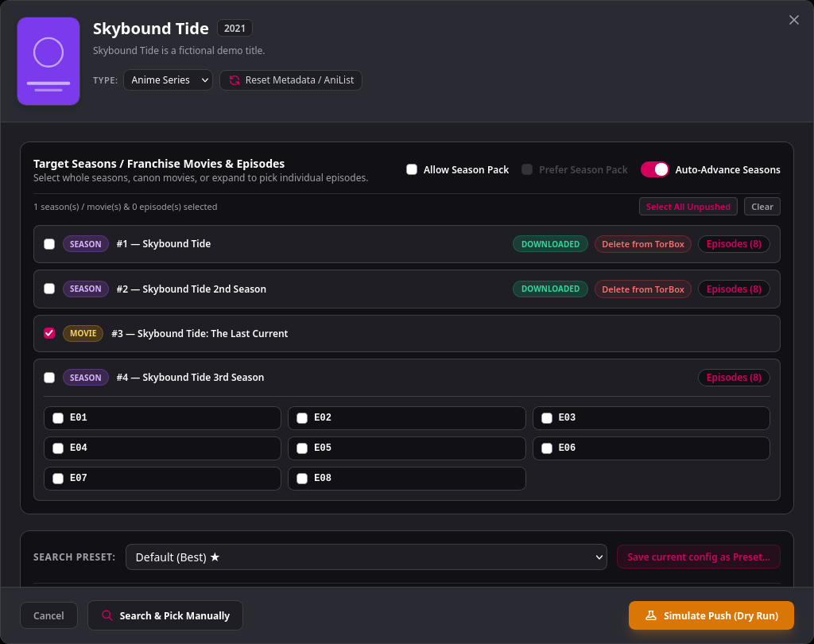Click the disabled Prefer Season Pack checkbox
814x644 pixels.
[527, 169]
